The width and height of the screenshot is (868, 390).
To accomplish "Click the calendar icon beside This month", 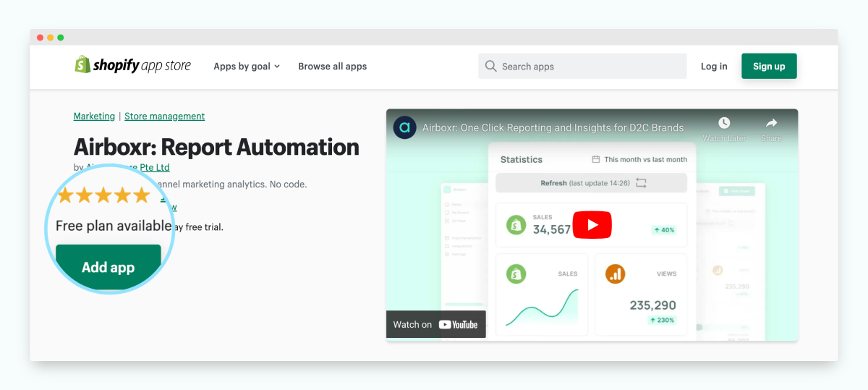I will click(x=596, y=159).
